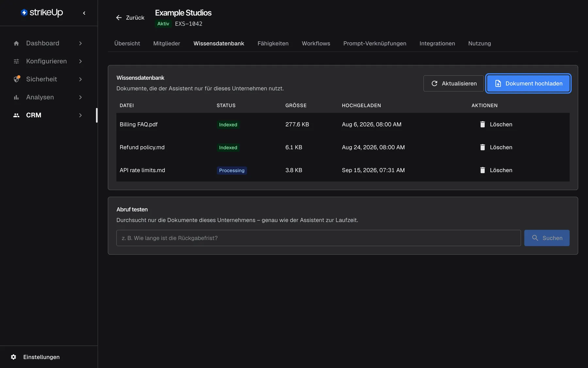Click the Billing FAQ.pdf file name
Image resolution: width=588 pixels, height=368 pixels.
click(139, 124)
